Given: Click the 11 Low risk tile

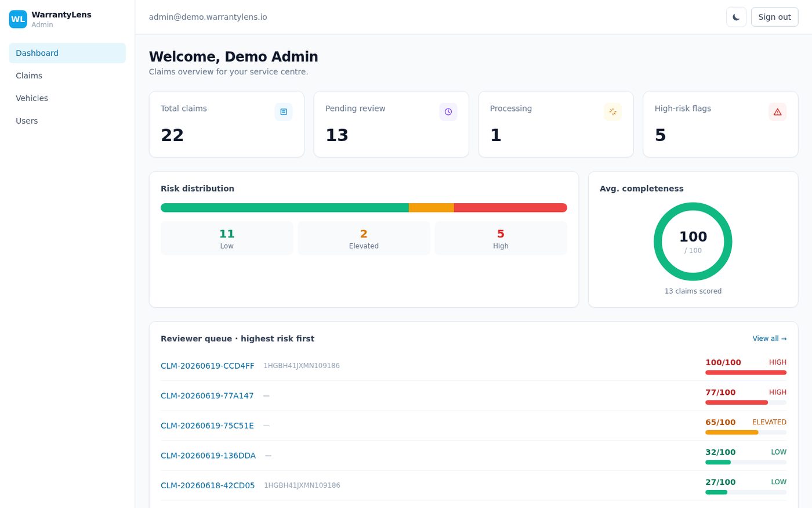Looking at the screenshot, I should coord(227,238).
